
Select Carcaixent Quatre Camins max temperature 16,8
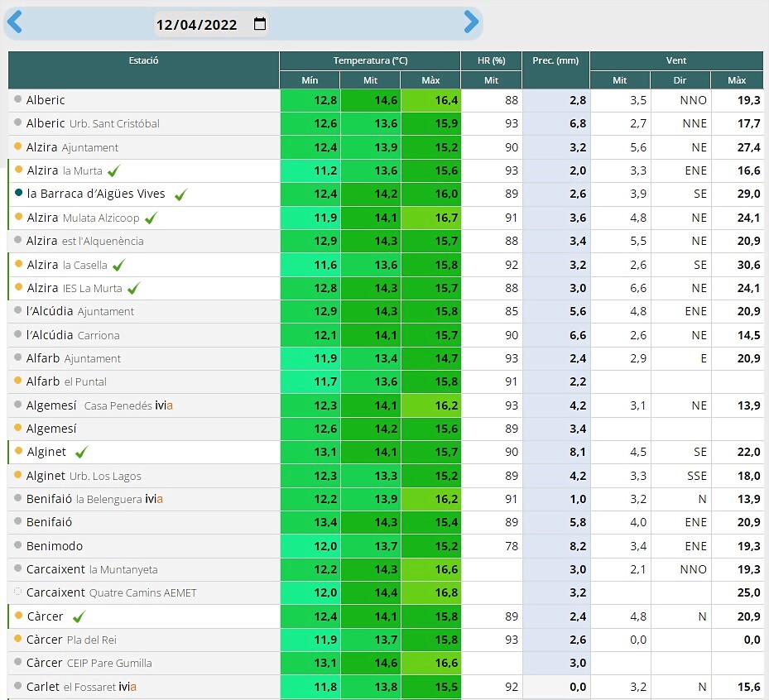[431, 592]
